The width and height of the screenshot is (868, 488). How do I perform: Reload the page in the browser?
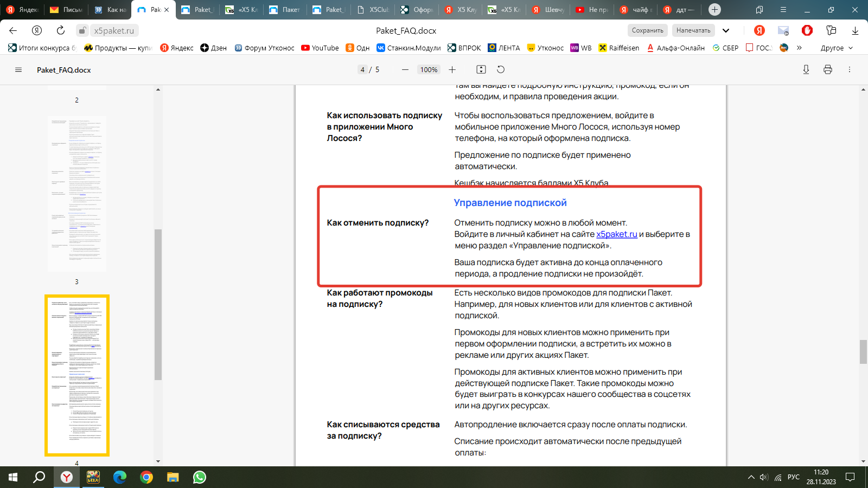pos(61,30)
